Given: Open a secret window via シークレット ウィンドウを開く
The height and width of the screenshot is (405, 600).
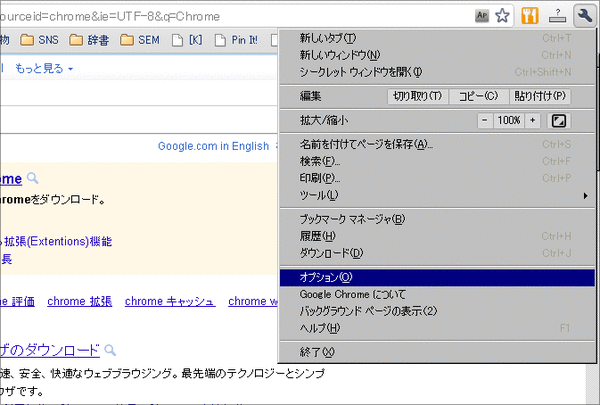Looking at the screenshot, I should 437,72.
